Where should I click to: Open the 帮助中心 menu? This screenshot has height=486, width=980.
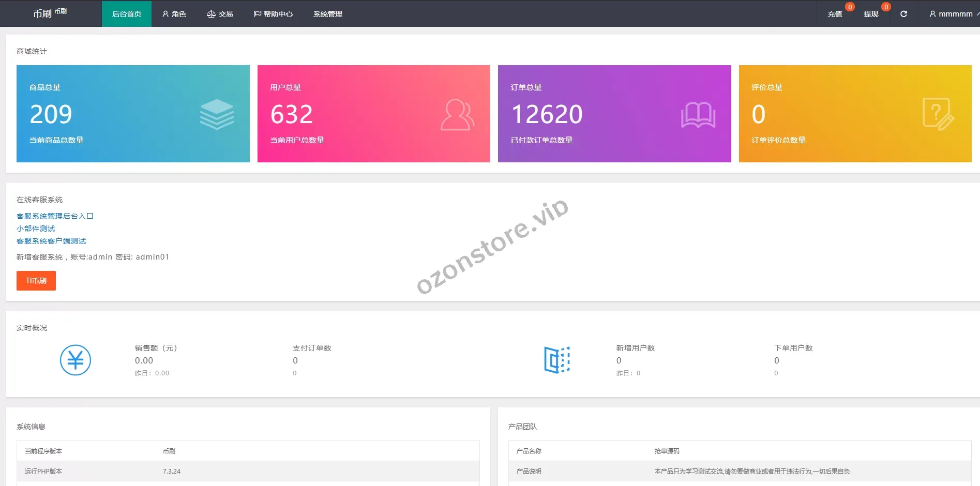click(273, 14)
